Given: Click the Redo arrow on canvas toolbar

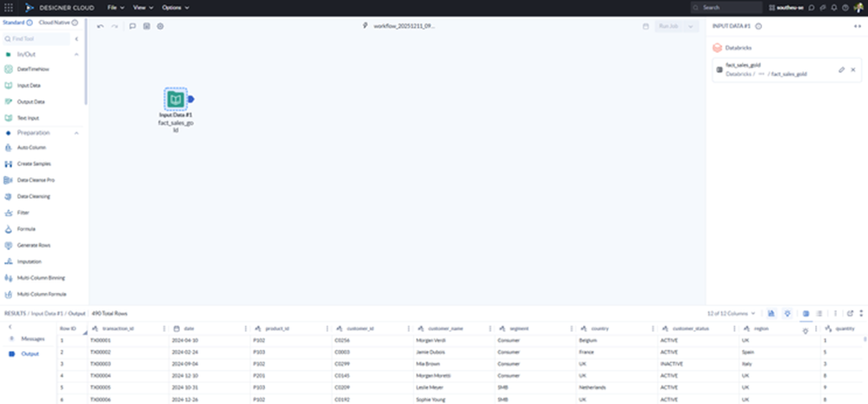Looking at the screenshot, I should click(114, 26).
